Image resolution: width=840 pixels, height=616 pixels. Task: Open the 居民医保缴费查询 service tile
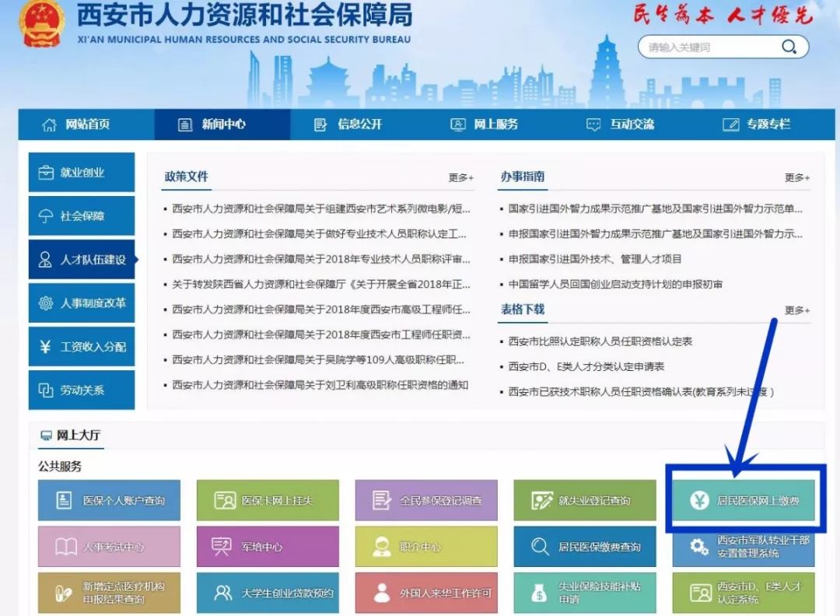(585, 546)
